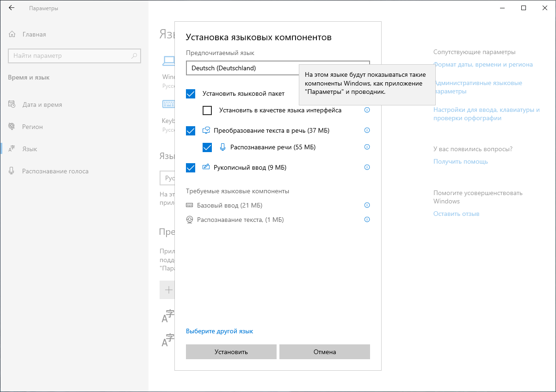Uncheck Распознавание речи (55 МБ) checkbox
The image size is (556, 392).
click(207, 147)
